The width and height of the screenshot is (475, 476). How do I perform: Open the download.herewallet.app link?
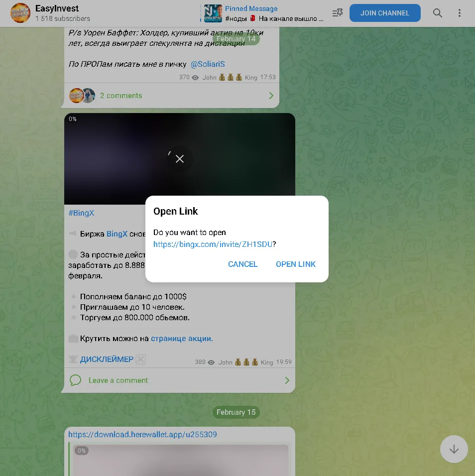(142, 435)
